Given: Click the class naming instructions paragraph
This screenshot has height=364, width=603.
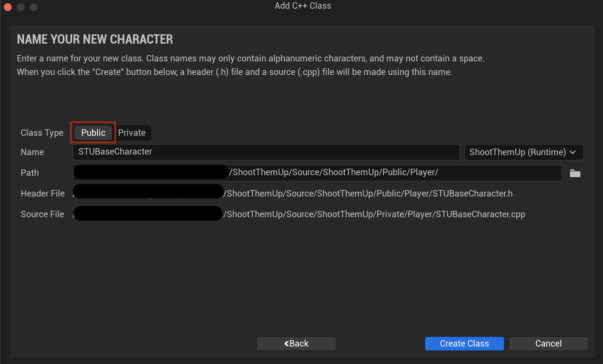Looking at the screenshot, I should (250, 65).
